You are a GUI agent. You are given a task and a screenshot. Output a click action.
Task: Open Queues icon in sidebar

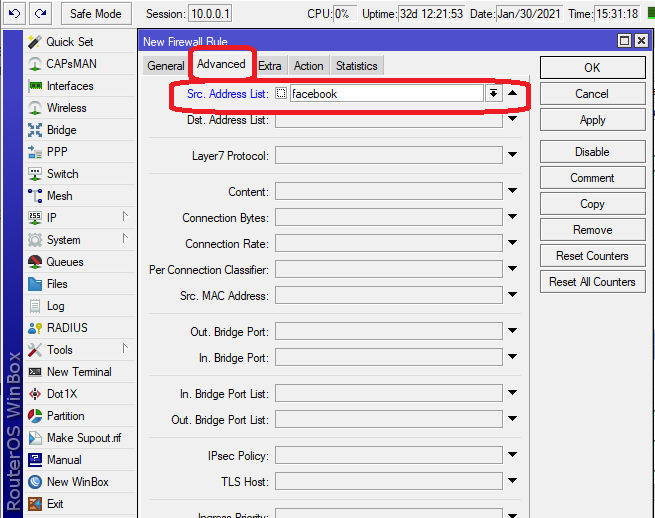35,262
